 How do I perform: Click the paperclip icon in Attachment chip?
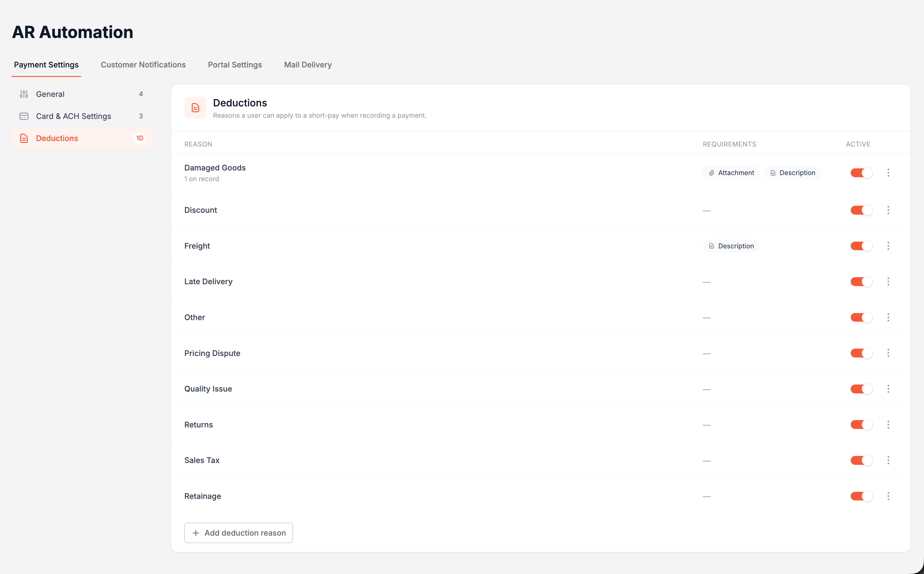pos(712,173)
